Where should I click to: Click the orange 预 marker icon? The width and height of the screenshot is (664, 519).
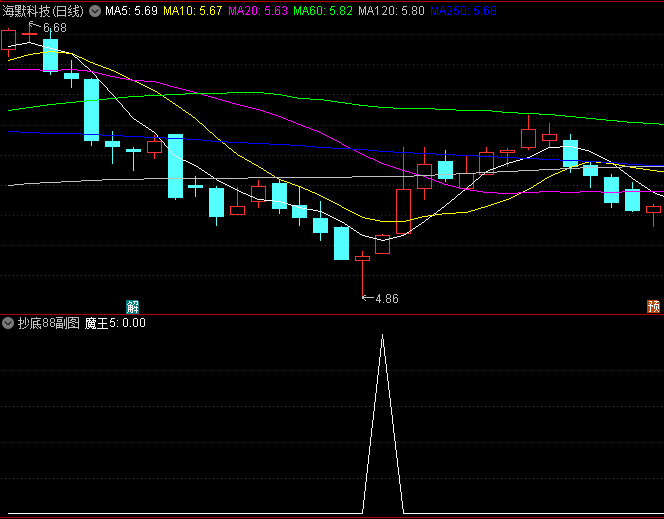click(653, 306)
